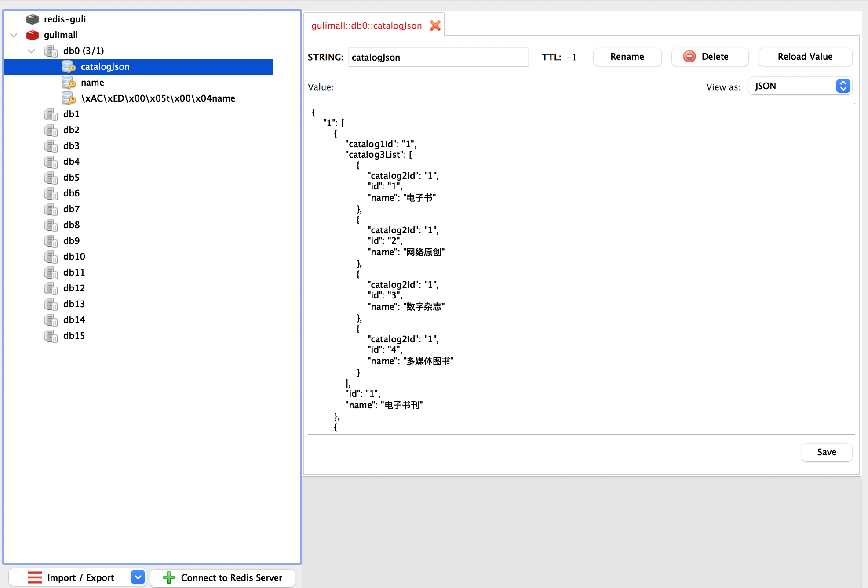Click the red gulimall server icon
Image resolution: width=868 pixels, height=588 pixels.
[x=33, y=35]
